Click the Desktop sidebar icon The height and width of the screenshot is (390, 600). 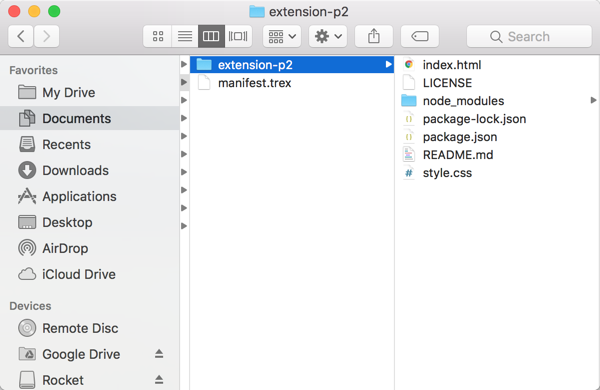coord(27,222)
